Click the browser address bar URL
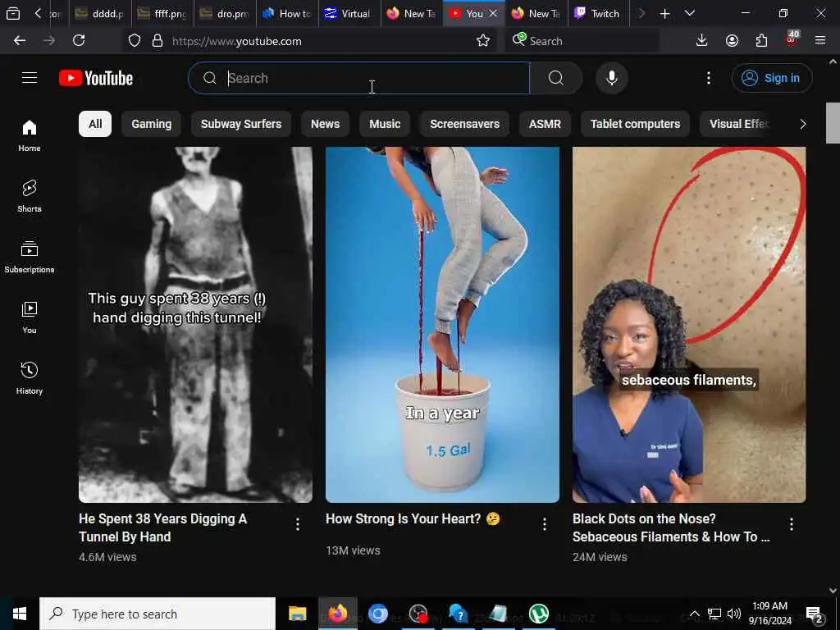The image size is (840, 630). (237, 41)
